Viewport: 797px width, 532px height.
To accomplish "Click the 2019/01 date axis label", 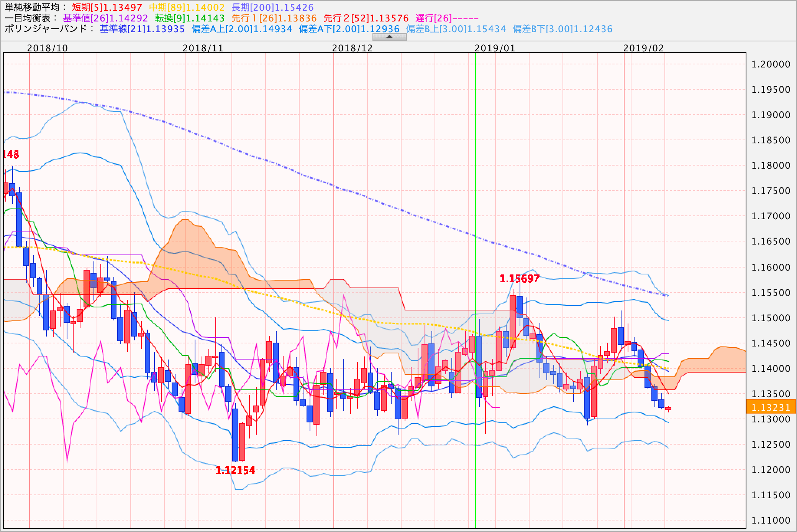I will [x=495, y=48].
